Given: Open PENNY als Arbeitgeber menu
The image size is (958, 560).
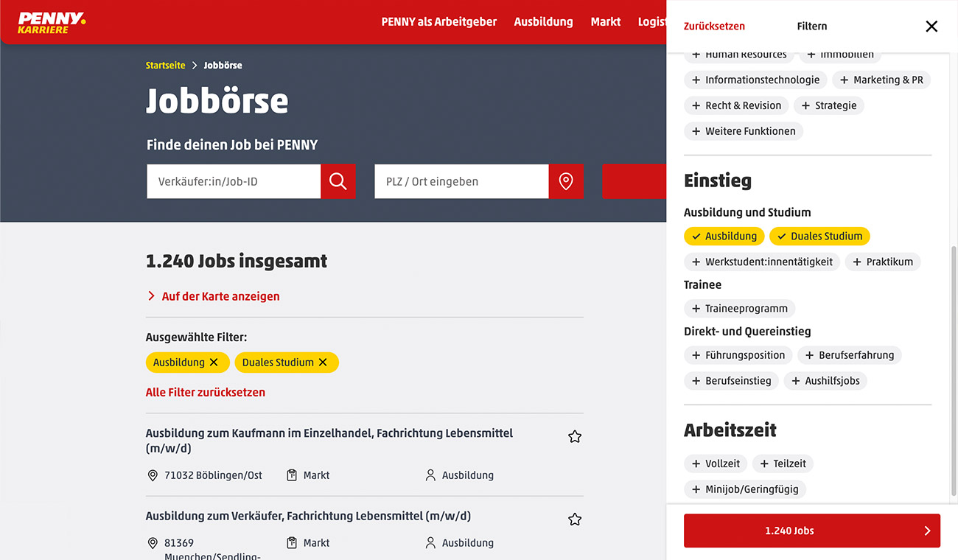Looking at the screenshot, I should [439, 22].
